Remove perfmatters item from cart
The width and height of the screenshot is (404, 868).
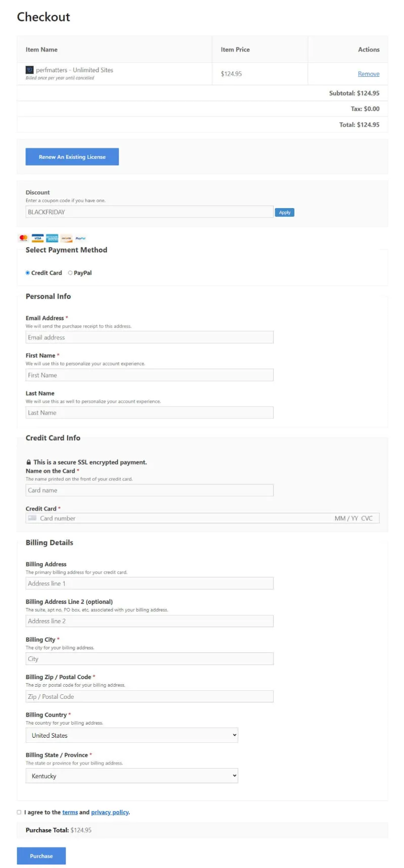(x=369, y=74)
